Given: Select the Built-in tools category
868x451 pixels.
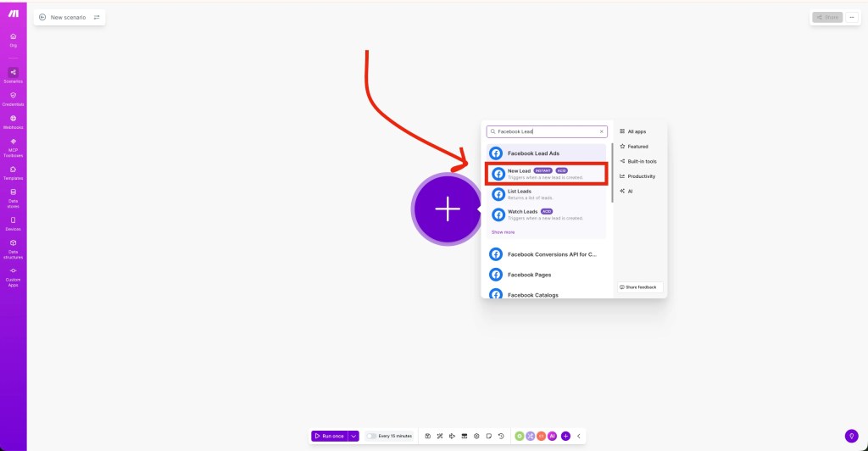Looking at the screenshot, I should (x=641, y=161).
